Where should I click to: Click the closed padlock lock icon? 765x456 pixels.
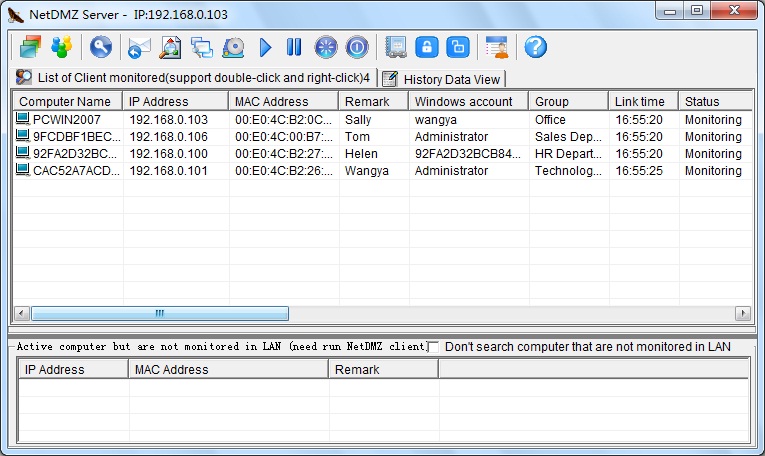427,47
